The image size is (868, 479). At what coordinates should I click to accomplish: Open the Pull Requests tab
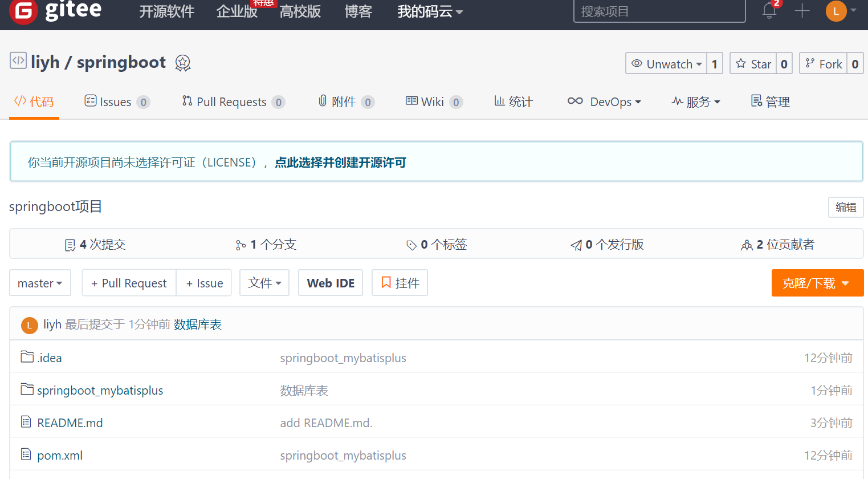click(x=233, y=102)
